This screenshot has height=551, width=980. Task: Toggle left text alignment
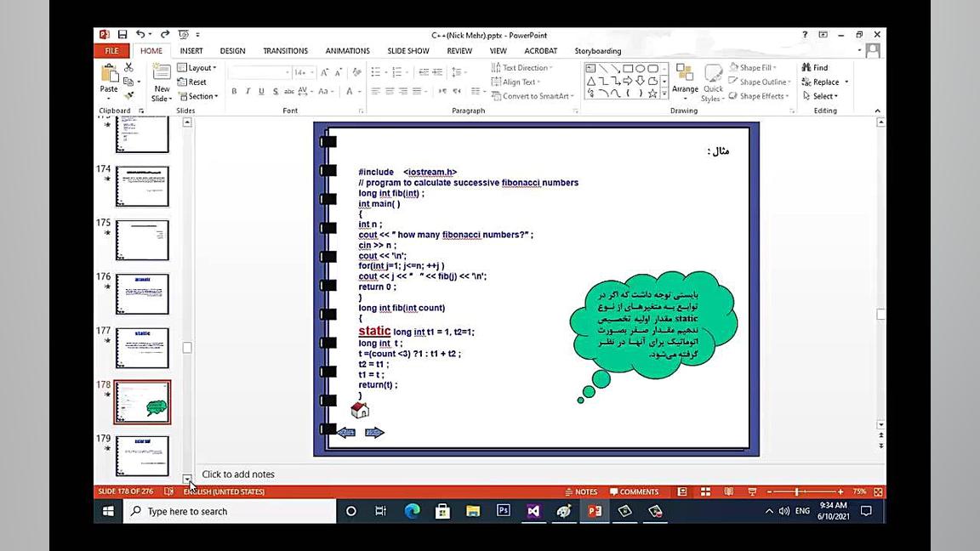click(376, 91)
